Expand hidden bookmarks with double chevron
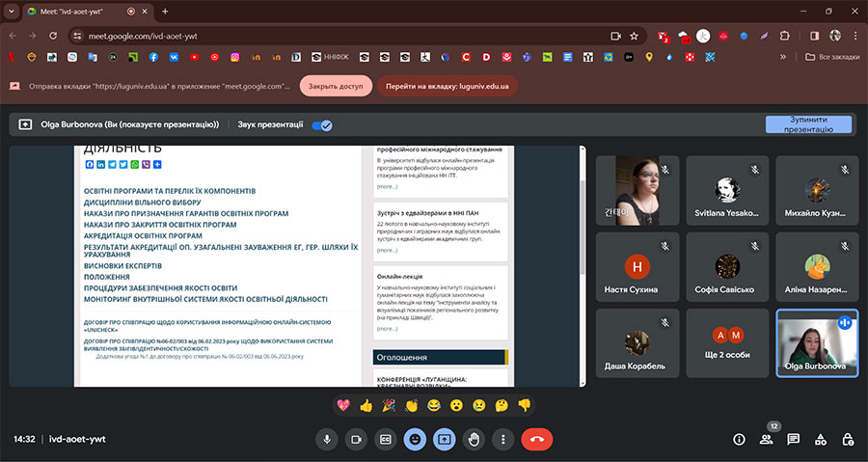Image resolution: width=868 pixels, height=462 pixels. (x=783, y=57)
